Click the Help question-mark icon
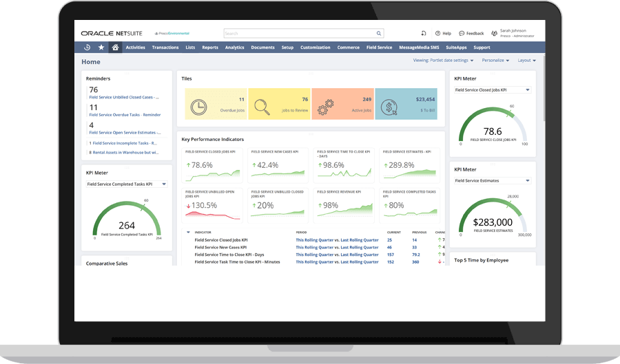Viewport: 620px width, 364px height. pos(437,34)
